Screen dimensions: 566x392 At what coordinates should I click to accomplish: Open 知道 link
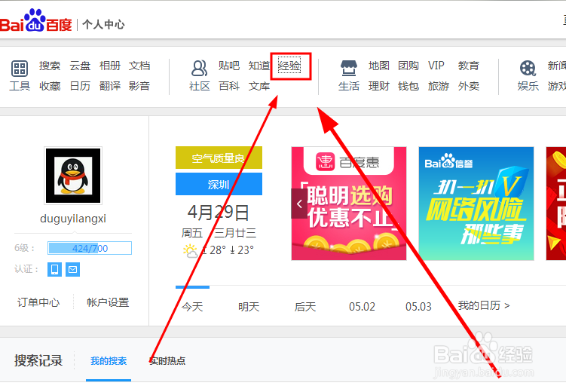click(259, 66)
